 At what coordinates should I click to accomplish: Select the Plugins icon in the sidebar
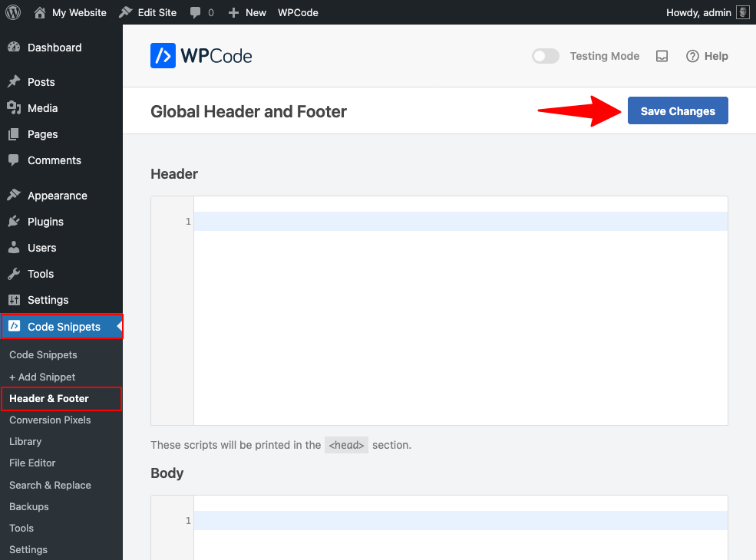point(16,221)
